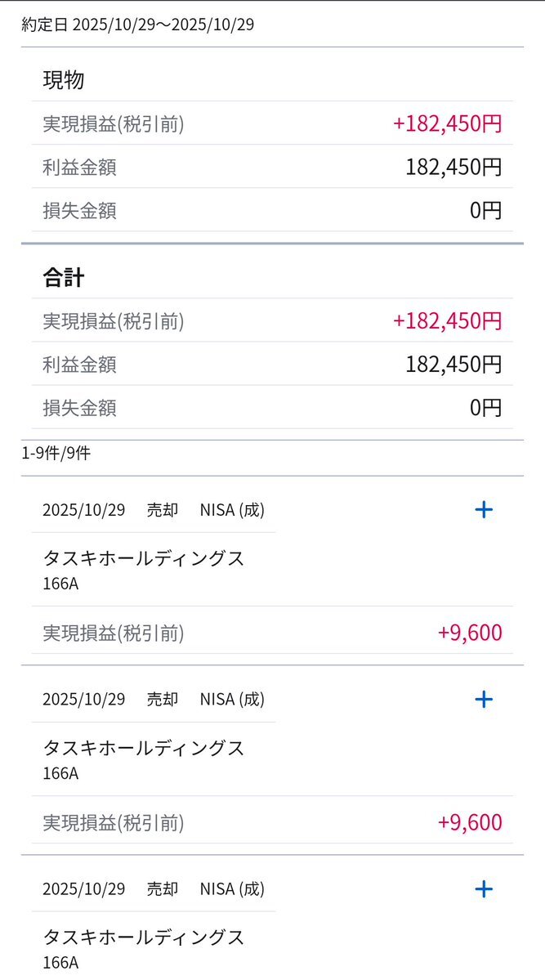Select the 現物 section heading
Screen dimensions: 545x980
pyautogui.click(x=64, y=80)
